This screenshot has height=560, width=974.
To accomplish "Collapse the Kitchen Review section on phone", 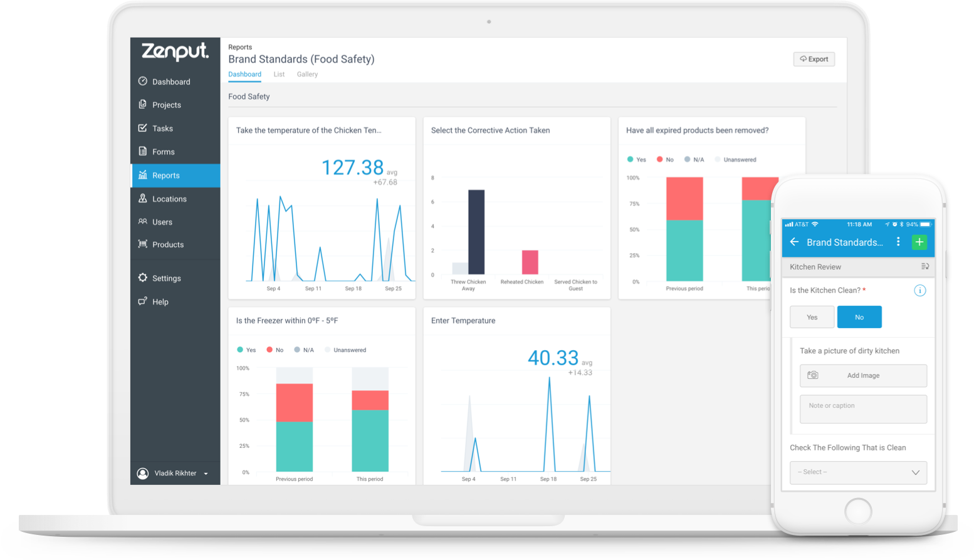I will [x=924, y=267].
